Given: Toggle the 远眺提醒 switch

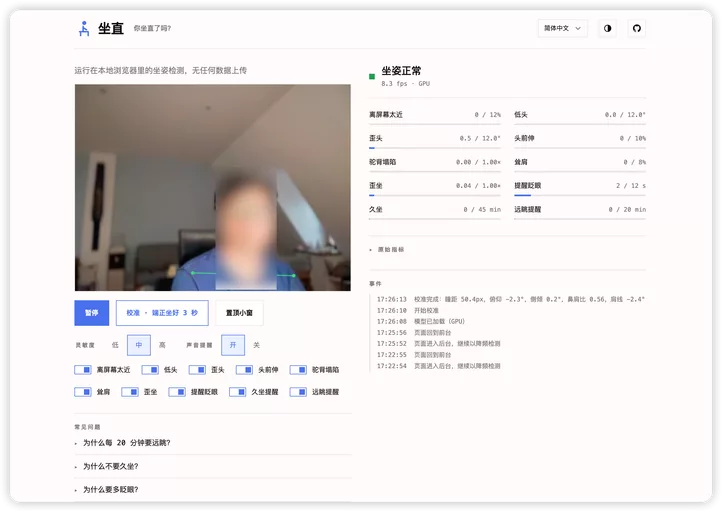Looking at the screenshot, I should (298, 392).
